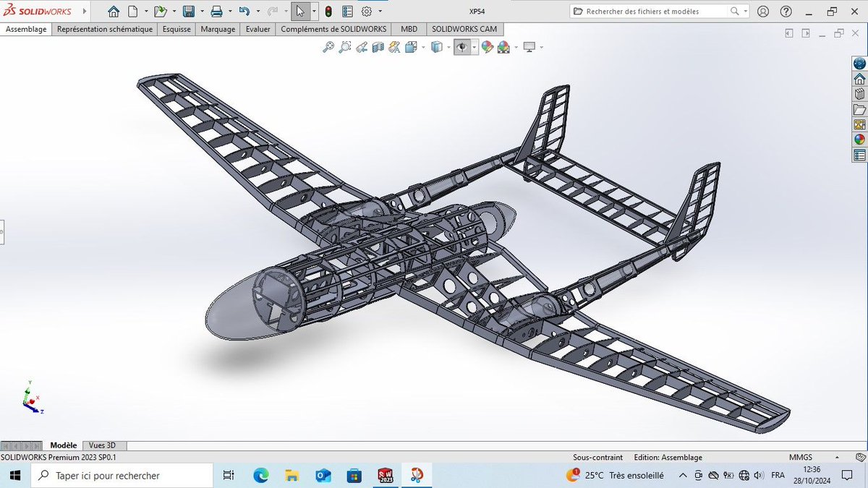Open the SOLIDWORKS search scope dropdown
The width and height of the screenshot is (868, 488).
[x=746, y=11]
